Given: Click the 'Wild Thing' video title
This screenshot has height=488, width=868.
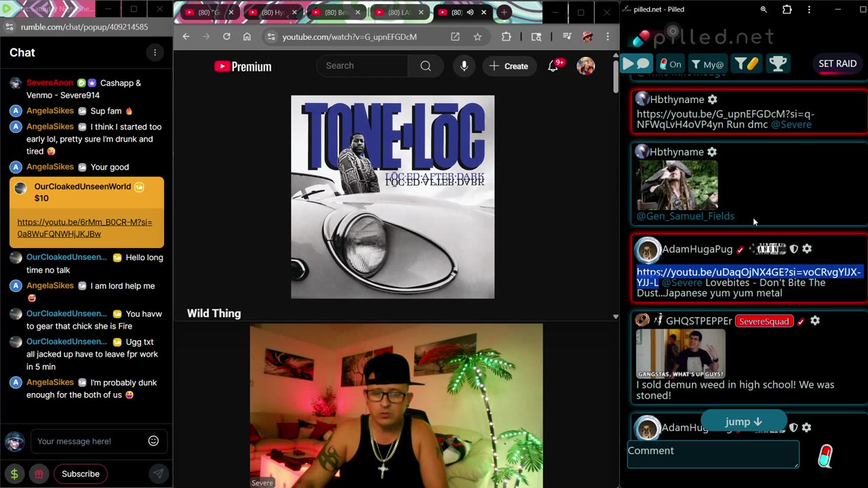Looking at the screenshot, I should tap(214, 313).
